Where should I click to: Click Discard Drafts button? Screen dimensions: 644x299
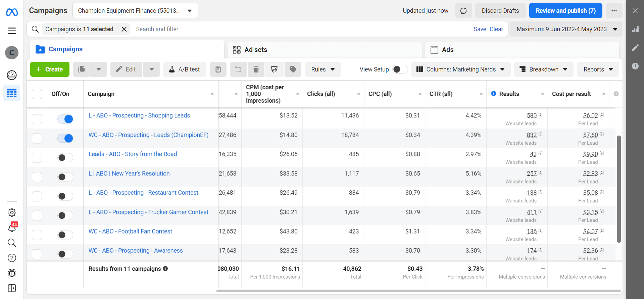(500, 11)
